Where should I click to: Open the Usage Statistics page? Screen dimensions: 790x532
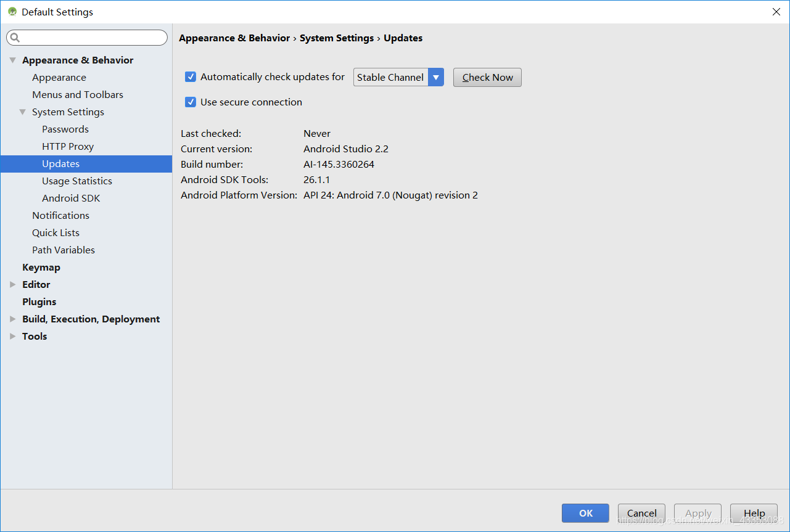pyautogui.click(x=77, y=181)
